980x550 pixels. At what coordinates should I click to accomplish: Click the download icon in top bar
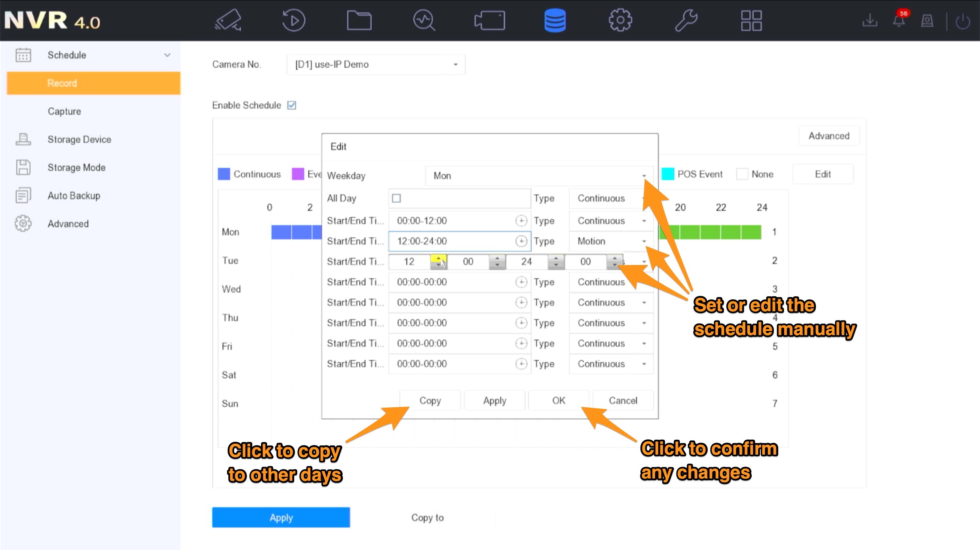click(870, 20)
